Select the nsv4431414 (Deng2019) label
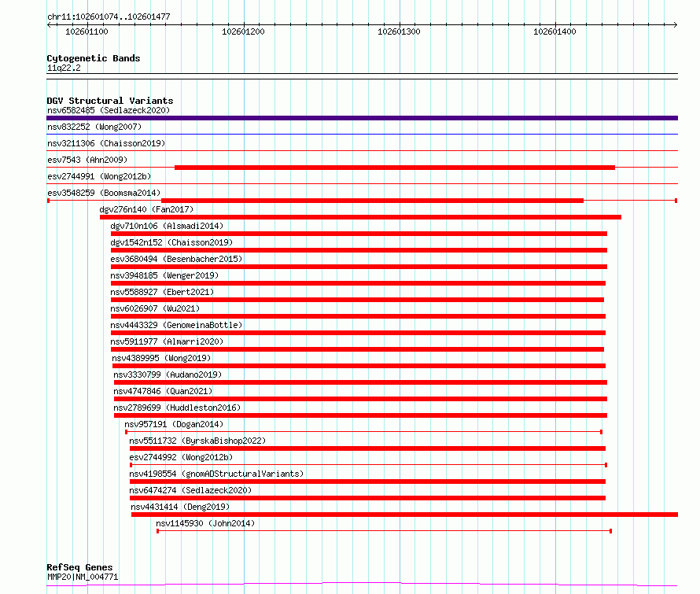 180,507
